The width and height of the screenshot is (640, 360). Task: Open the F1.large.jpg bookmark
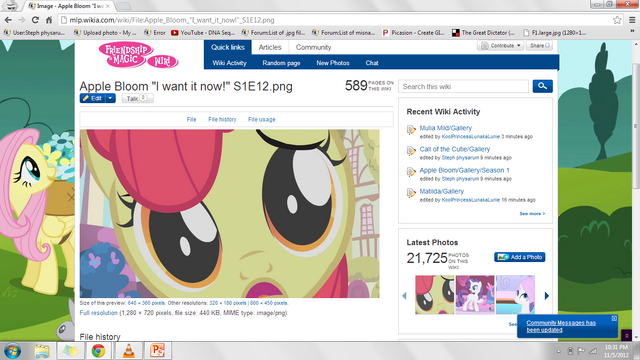tap(555, 33)
